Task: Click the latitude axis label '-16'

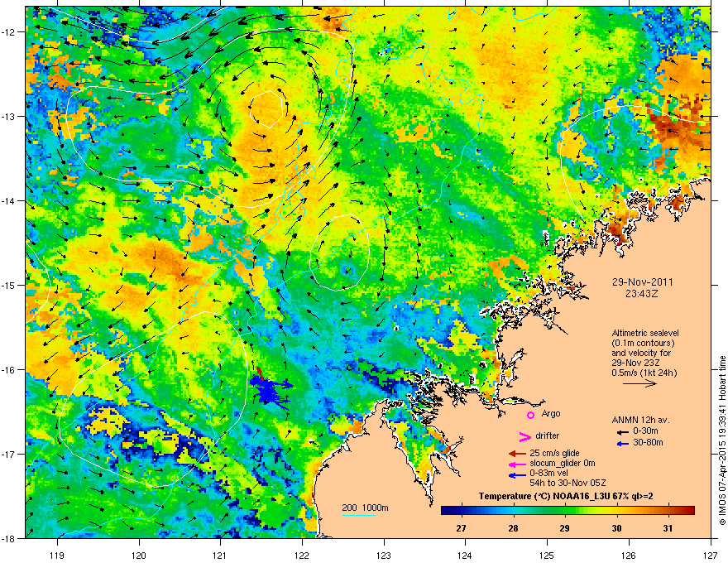Action: 9,370
